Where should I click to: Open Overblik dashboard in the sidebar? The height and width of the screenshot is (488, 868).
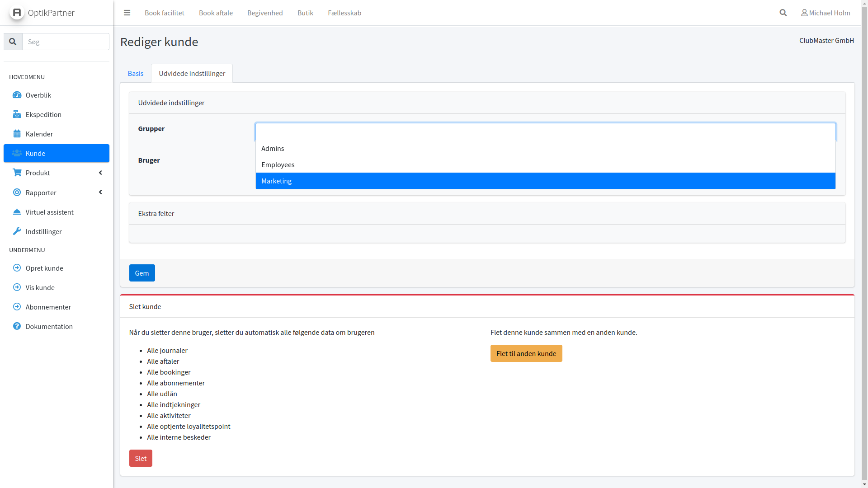[38, 95]
